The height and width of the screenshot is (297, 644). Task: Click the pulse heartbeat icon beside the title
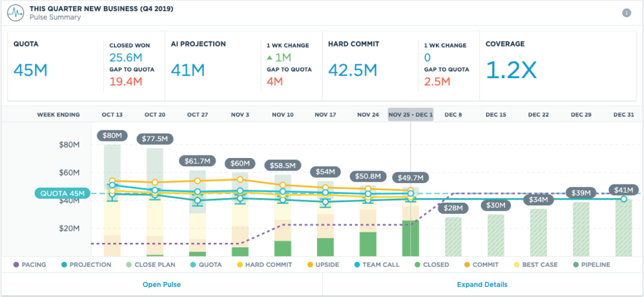pyautogui.click(x=14, y=13)
